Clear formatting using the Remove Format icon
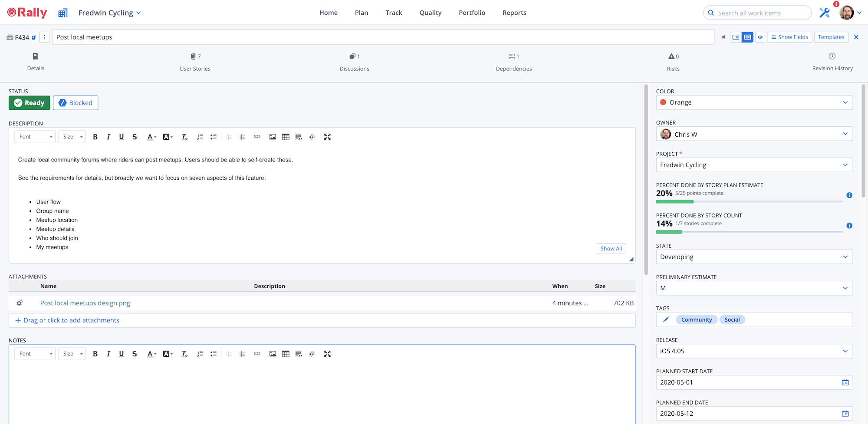868x424 pixels. (184, 137)
